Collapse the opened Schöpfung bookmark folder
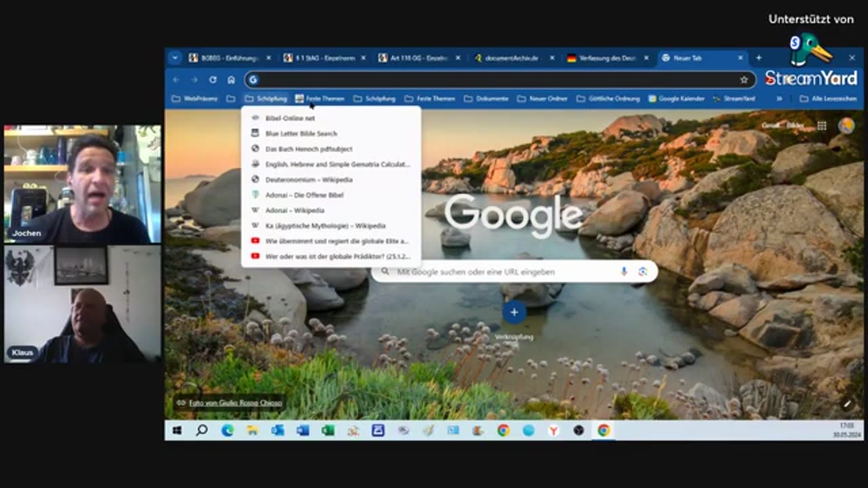The width and height of the screenshot is (868, 488). pyautogui.click(x=266, y=98)
